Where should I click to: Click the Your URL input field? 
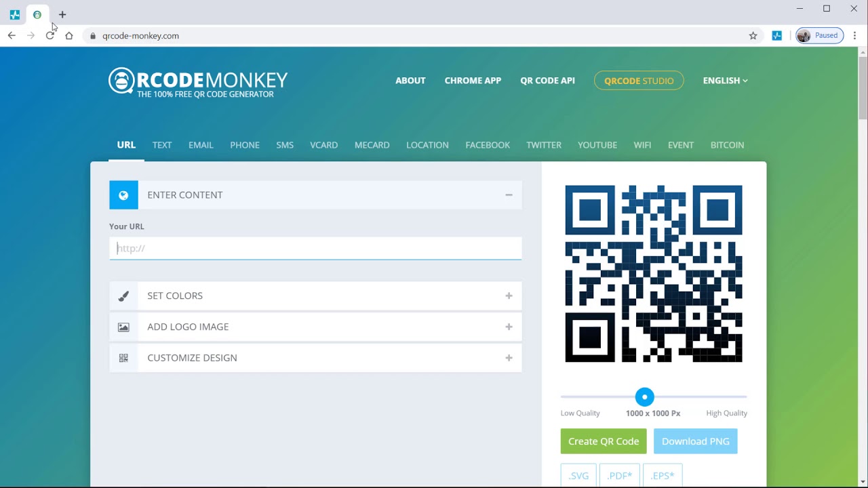click(315, 248)
